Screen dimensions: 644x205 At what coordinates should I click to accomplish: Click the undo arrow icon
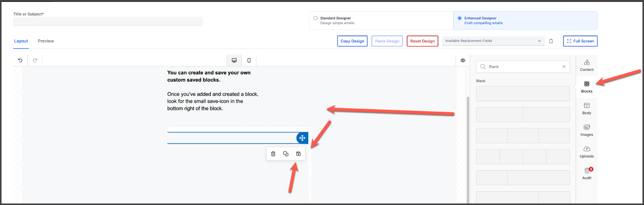point(20,60)
